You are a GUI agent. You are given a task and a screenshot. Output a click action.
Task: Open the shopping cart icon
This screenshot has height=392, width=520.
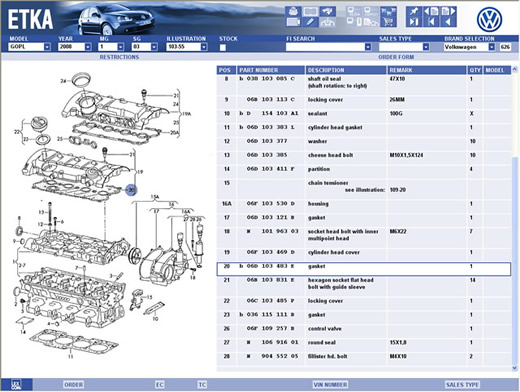[x=389, y=22]
